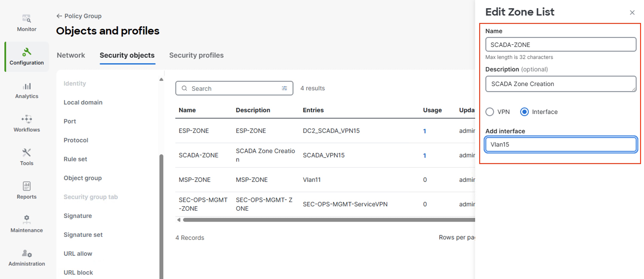Screen dimensions: 644x279
Task: Select the Interface radio button
Action: 524,112
